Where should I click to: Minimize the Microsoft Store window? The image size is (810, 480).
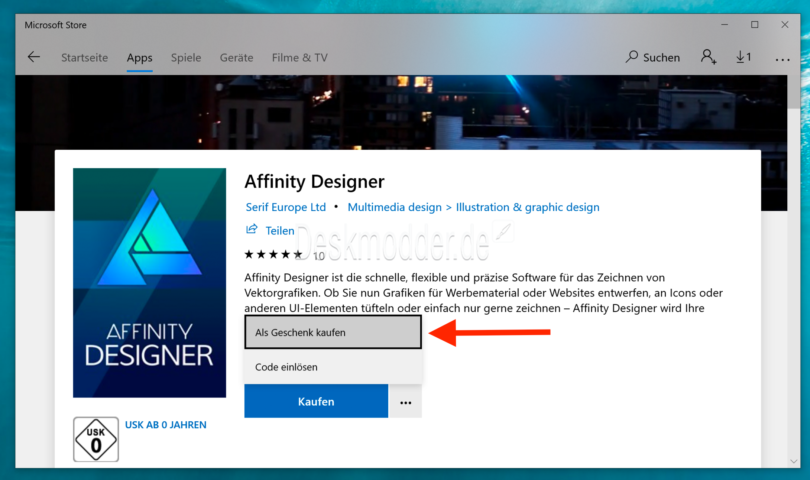point(725,24)
